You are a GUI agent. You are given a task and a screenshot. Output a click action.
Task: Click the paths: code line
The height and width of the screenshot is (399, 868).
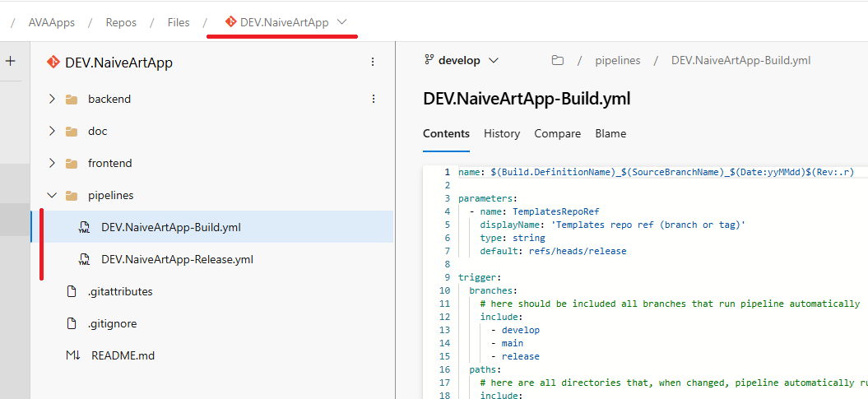(x=485, y=369)
